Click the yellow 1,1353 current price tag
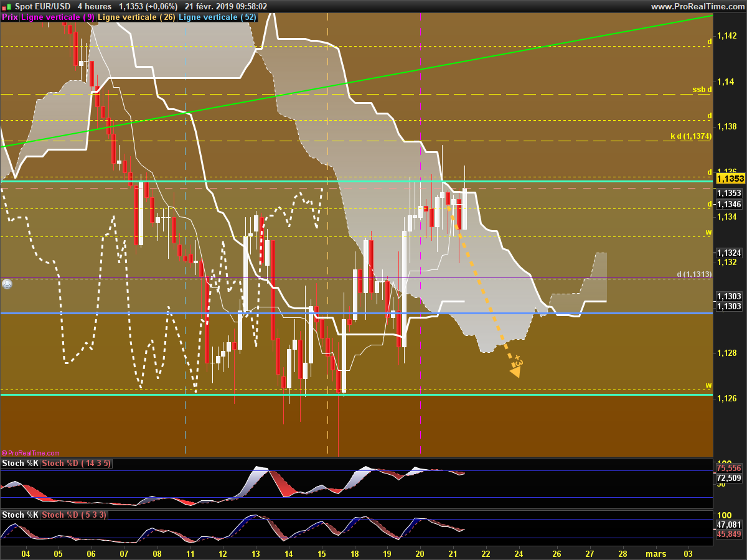Viewport: 747px width, 560px height. point(728,179)
